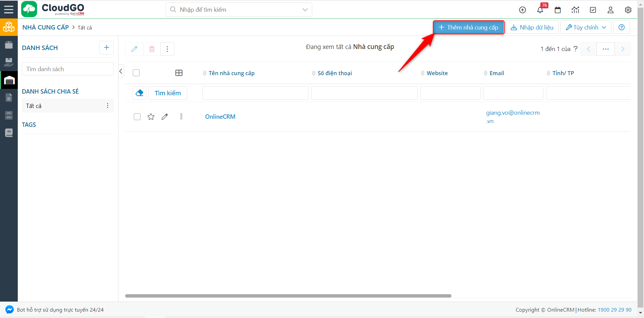Open the calendar icon in header
Image resolution: width=644 pixels, height=318 pixels.
558,10
